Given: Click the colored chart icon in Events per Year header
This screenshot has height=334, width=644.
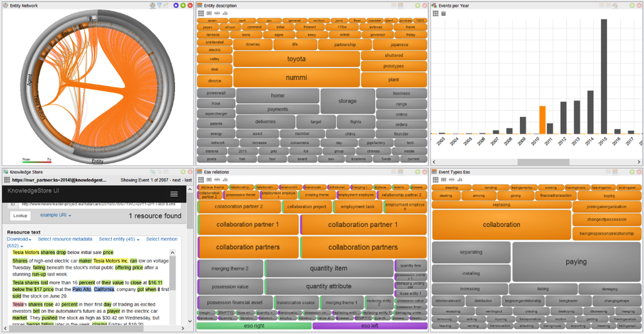Looking at the screenshot, I should [615, 5].
